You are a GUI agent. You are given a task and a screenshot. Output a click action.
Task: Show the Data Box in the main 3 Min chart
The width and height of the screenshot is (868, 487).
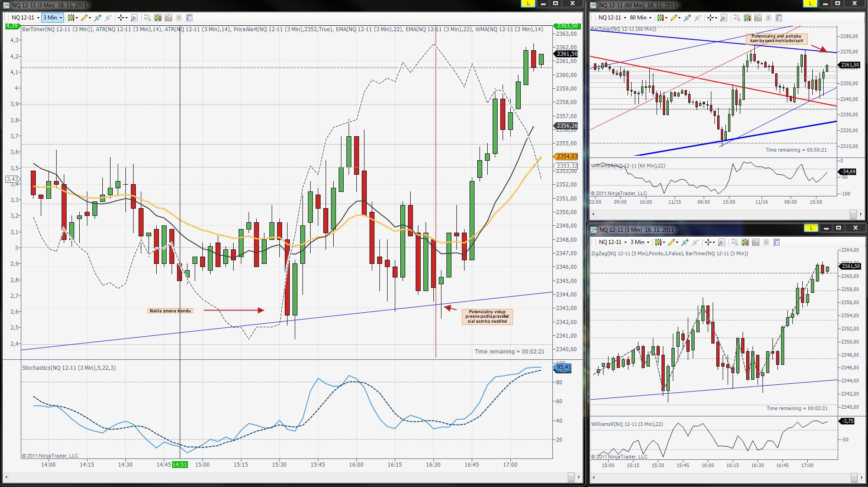pyautogui.click(x=134, y=18)
